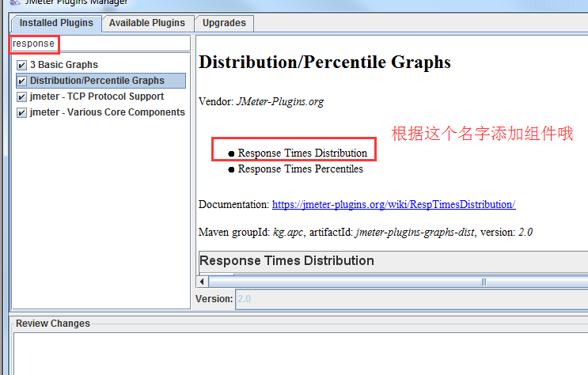Image resolution: width=588 pixels, height=375 pixels.
Task: Click the plugin search field containing 'response'
Action: point(101,44)
